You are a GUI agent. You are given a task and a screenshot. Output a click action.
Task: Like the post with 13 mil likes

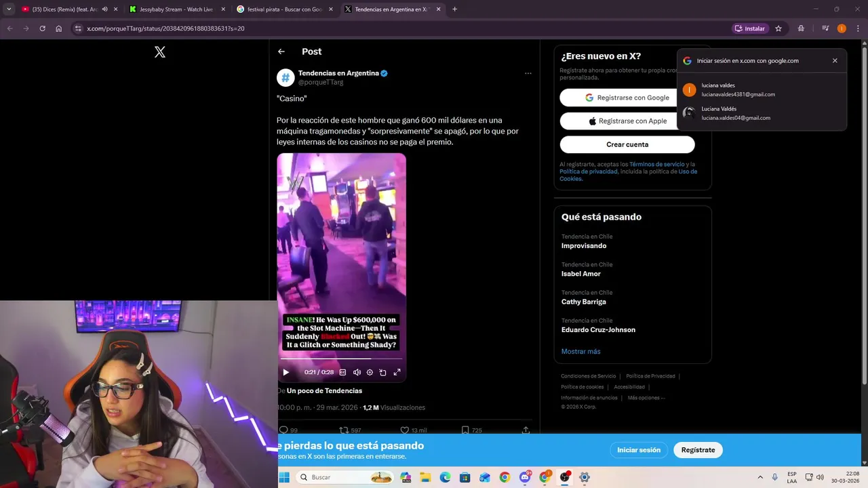click(405, 430)
